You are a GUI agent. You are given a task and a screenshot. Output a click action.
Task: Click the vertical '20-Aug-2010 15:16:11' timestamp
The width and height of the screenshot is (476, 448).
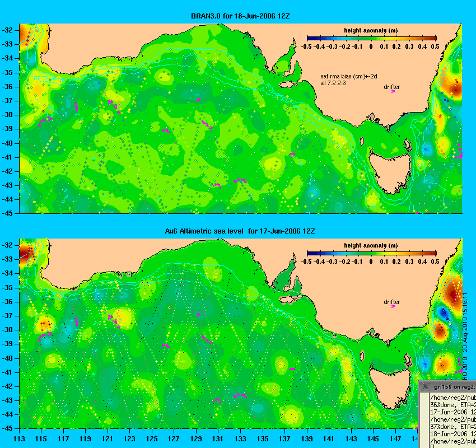[x=465, y=323]
